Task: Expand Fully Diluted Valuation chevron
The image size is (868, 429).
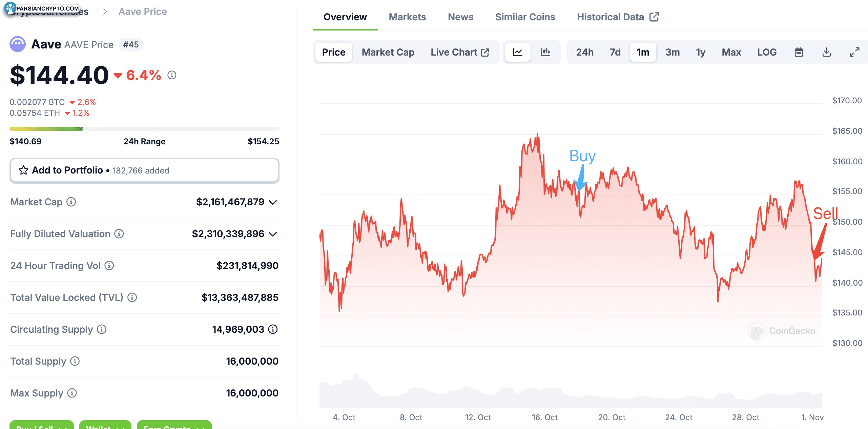Action: (273, 234)
